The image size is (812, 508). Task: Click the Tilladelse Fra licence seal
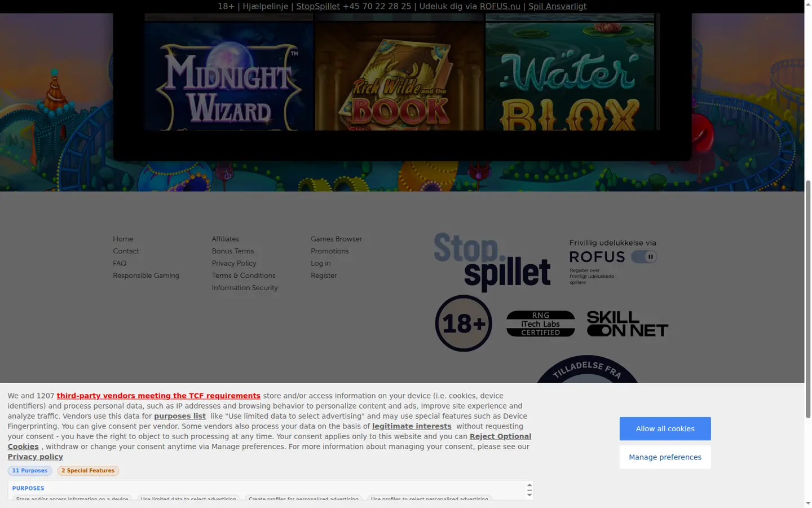587,369
